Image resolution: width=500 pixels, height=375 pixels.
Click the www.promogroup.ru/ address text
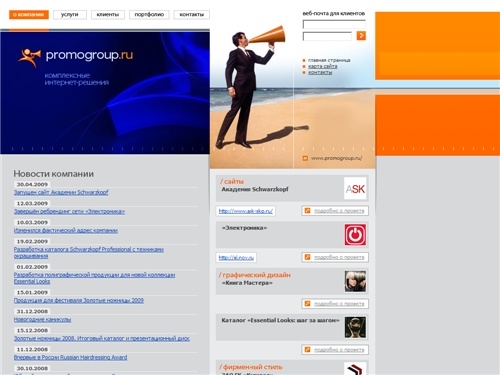pyautogui.click(x=336, y=158)
